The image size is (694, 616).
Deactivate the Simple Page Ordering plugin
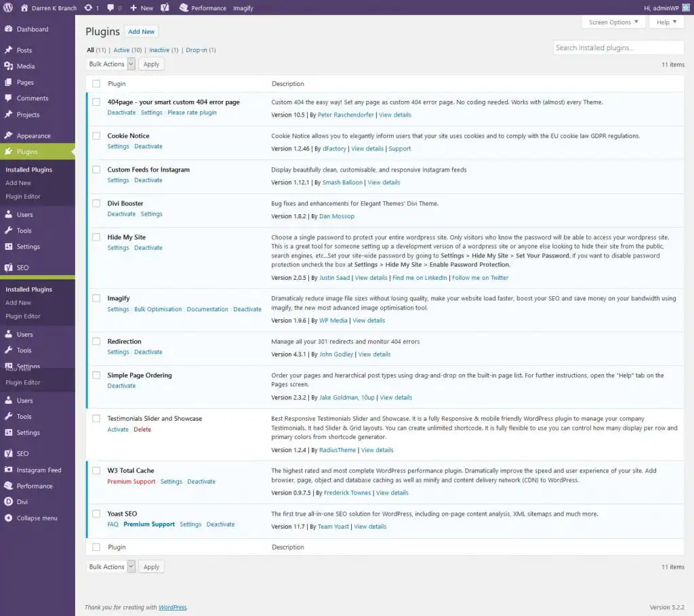[x=121, y=386]
